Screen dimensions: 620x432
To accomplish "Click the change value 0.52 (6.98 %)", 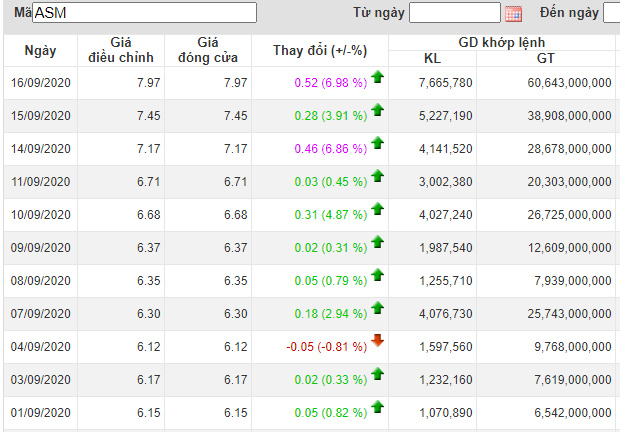I will [x=331, y=83].
